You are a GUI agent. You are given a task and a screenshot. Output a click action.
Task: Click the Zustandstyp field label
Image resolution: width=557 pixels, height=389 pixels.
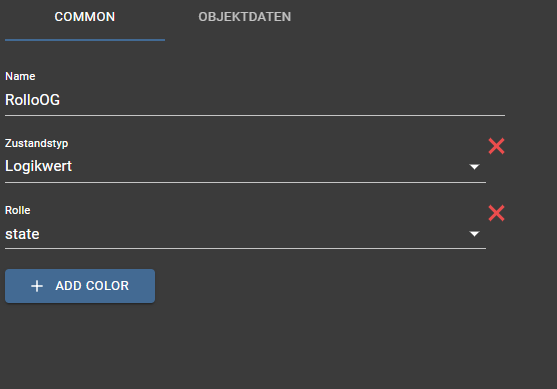[37, 144]
